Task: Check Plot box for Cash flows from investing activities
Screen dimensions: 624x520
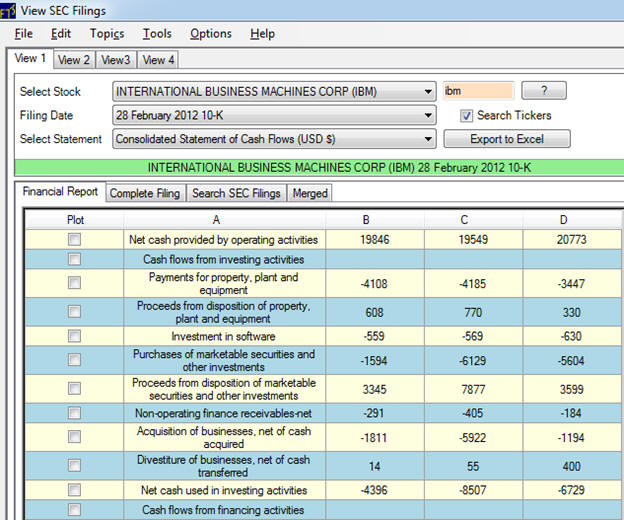Action: click(x=74, y=259)
